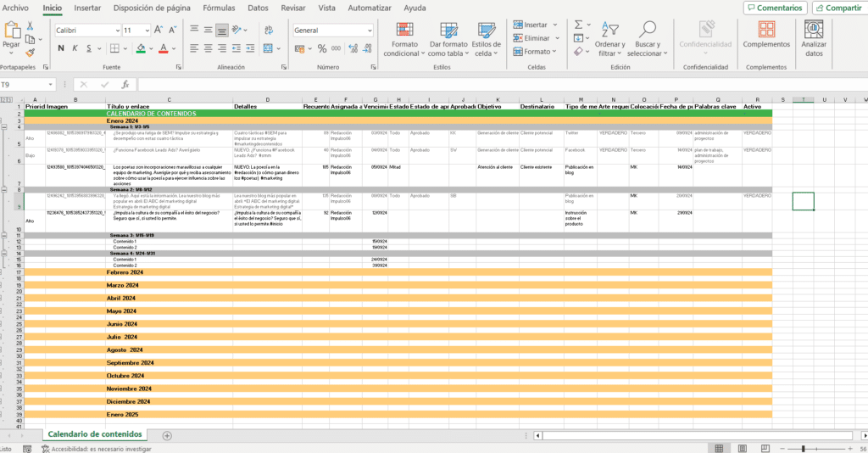Click the macro recording status bar icon

pyautogui.click(x=27, y=449)
